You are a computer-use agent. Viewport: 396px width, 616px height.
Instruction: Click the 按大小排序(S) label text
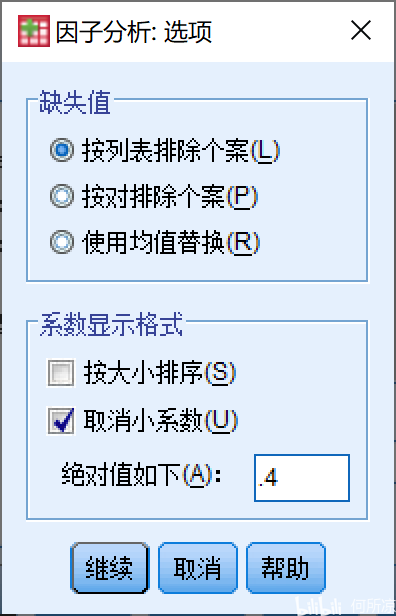pyautogui.click(x=159, y=373)
